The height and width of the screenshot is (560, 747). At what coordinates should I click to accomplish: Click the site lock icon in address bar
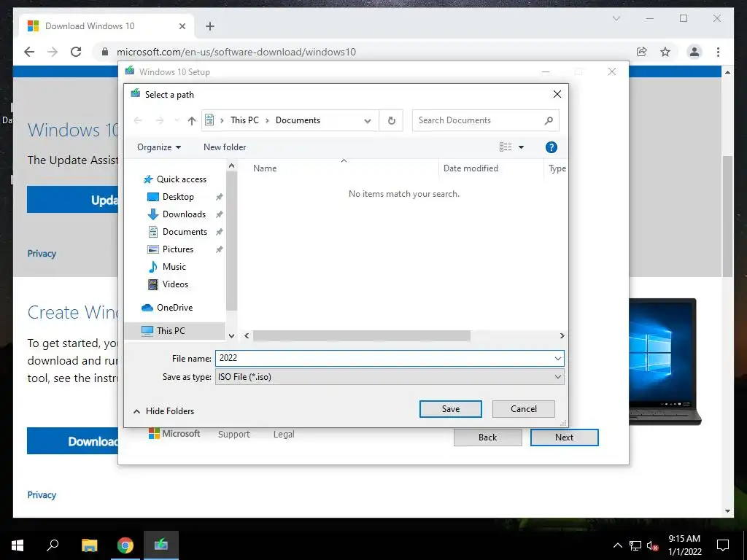(105, 52)
